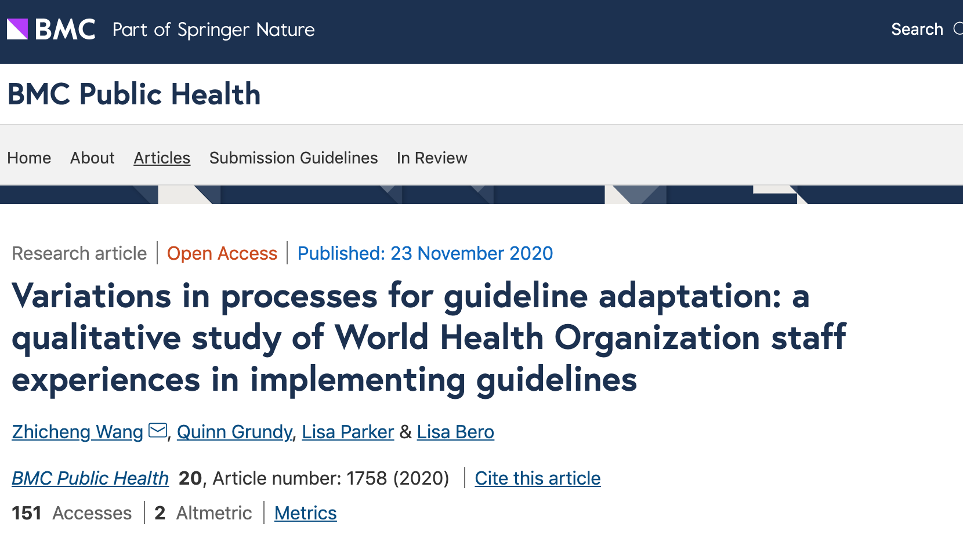Open the BMC Public Health italic journal link
The image size is (963, 560).
(x=90, y=478)
